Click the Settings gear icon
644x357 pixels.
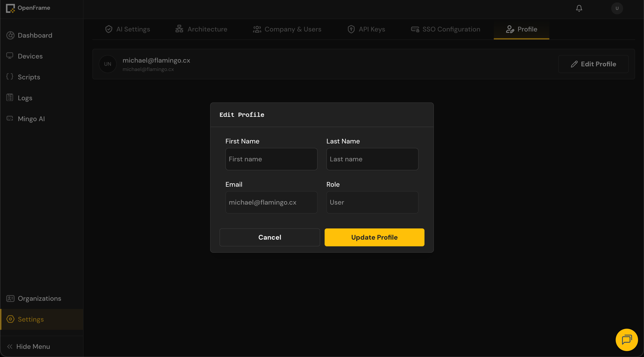point(10,319)
